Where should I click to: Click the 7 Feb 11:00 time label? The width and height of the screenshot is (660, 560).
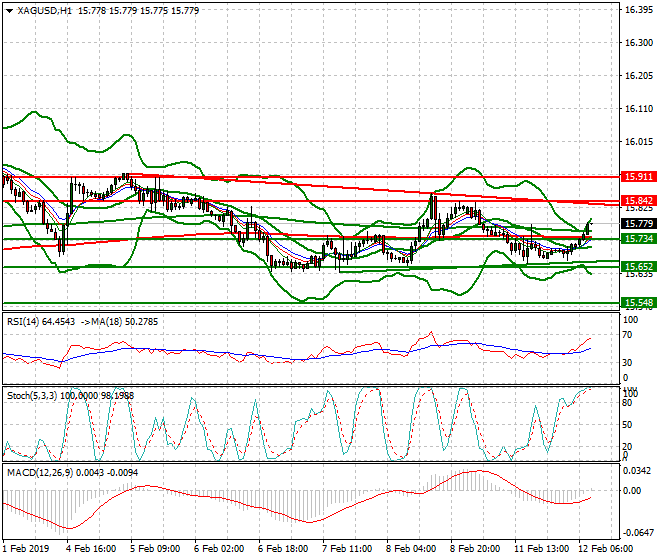click(349, 549)
